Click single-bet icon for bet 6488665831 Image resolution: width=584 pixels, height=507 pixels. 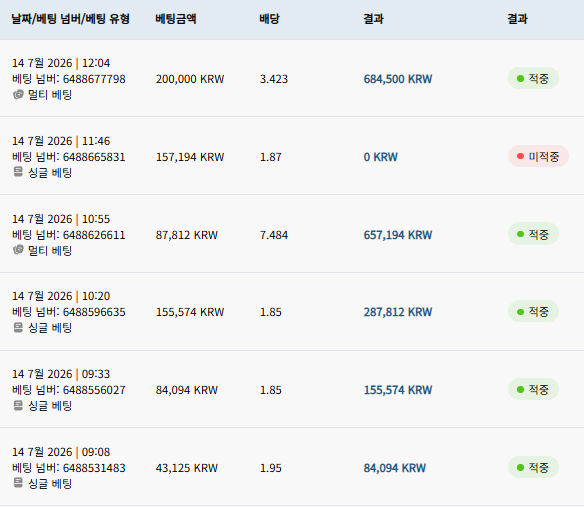click(18, 172)
